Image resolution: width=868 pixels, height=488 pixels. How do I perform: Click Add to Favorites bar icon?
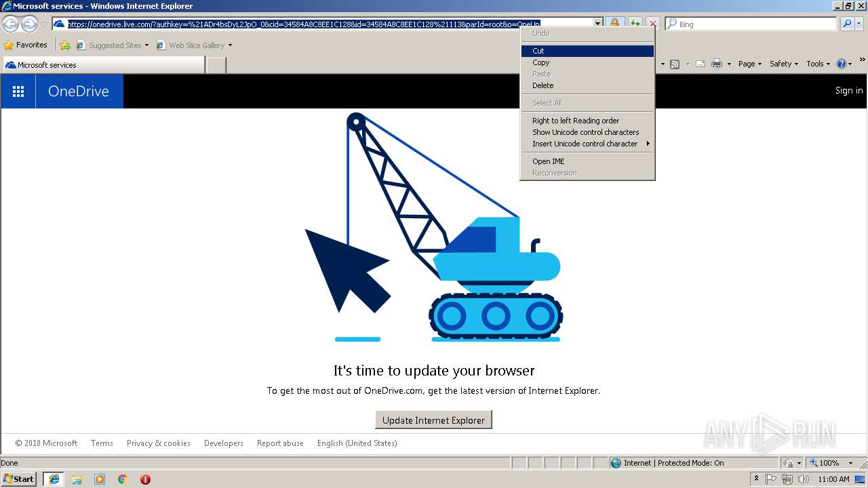[65, 45]
